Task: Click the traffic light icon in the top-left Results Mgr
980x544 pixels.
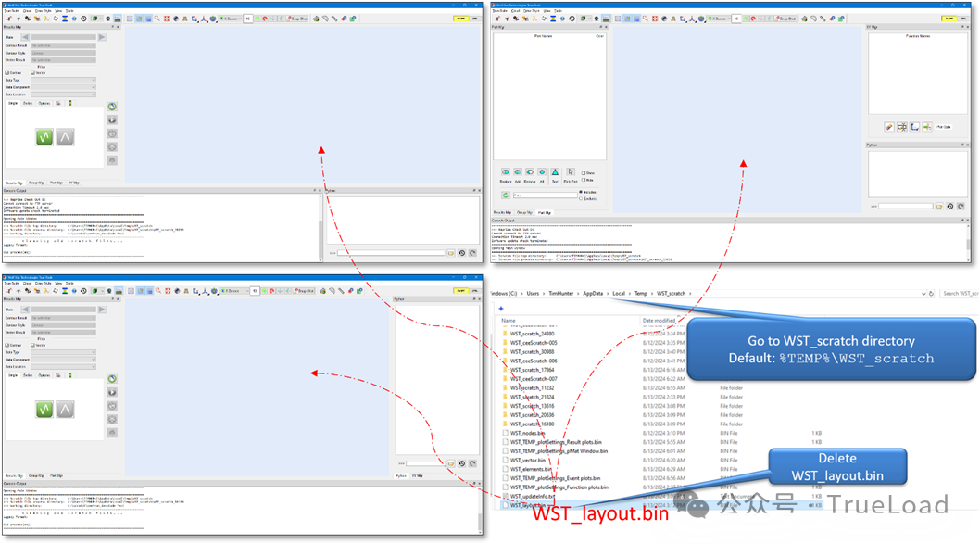Action: pos(70,103)
